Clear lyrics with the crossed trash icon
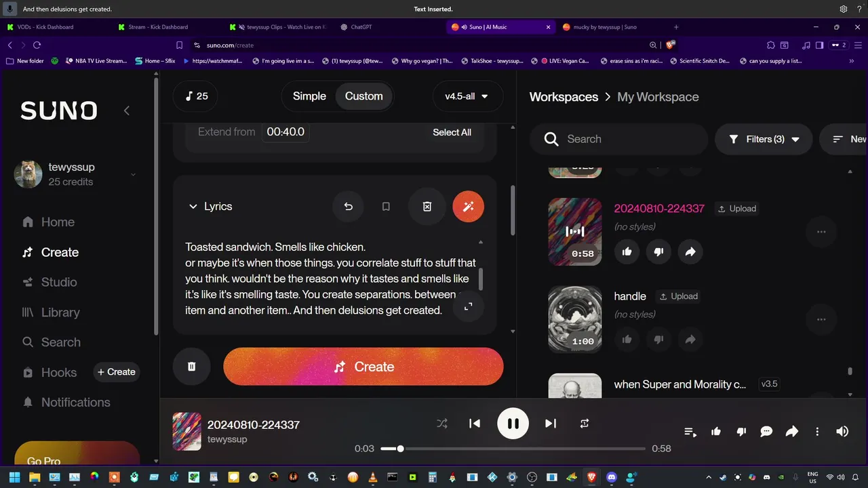Image resolution: width=868 pixels, height=488 pixels. pyautogui.click(x=427, y=207)
